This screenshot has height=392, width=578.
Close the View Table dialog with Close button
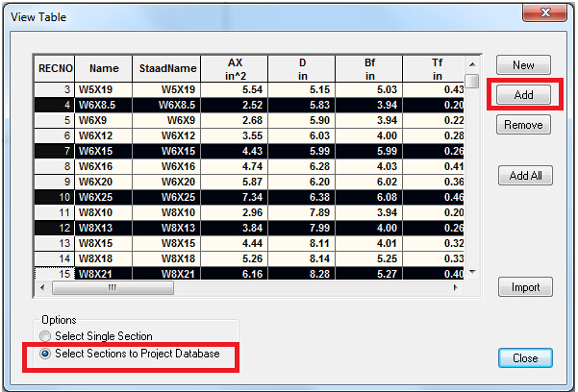click(x=524, y=358)
